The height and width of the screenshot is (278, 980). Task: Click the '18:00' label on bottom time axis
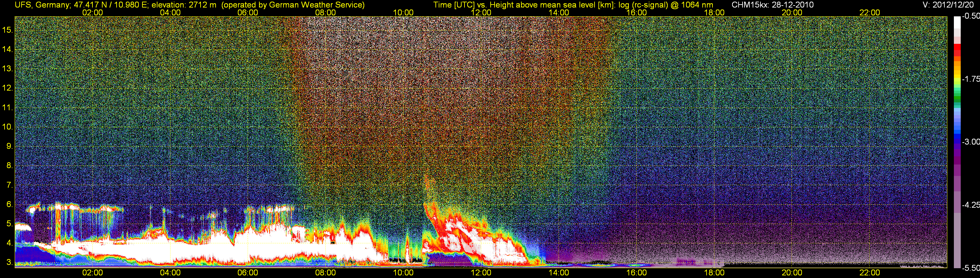click(x=714, y=273)
